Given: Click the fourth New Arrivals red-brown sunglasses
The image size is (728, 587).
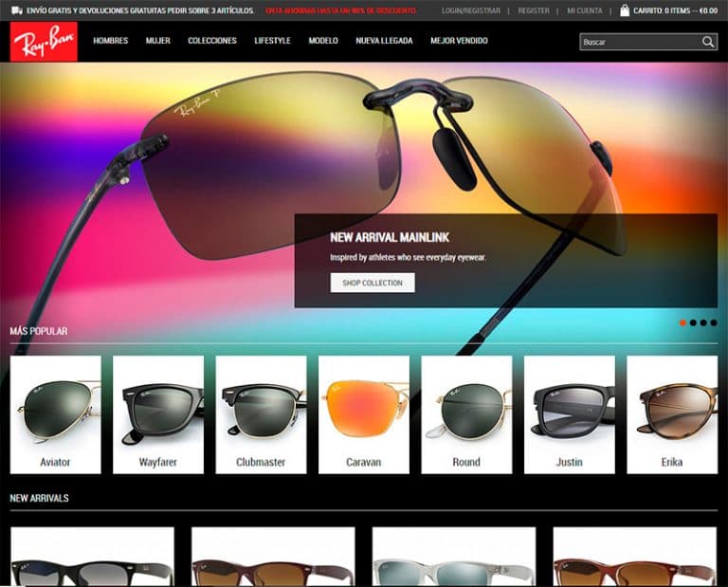Looking at the screenshot, I should (x=635, y=557).
